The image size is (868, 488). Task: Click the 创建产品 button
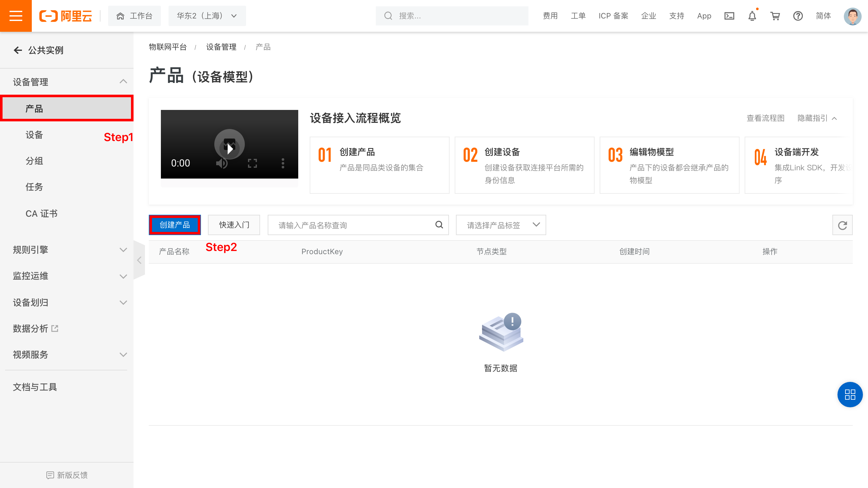[x=175, y=225]
